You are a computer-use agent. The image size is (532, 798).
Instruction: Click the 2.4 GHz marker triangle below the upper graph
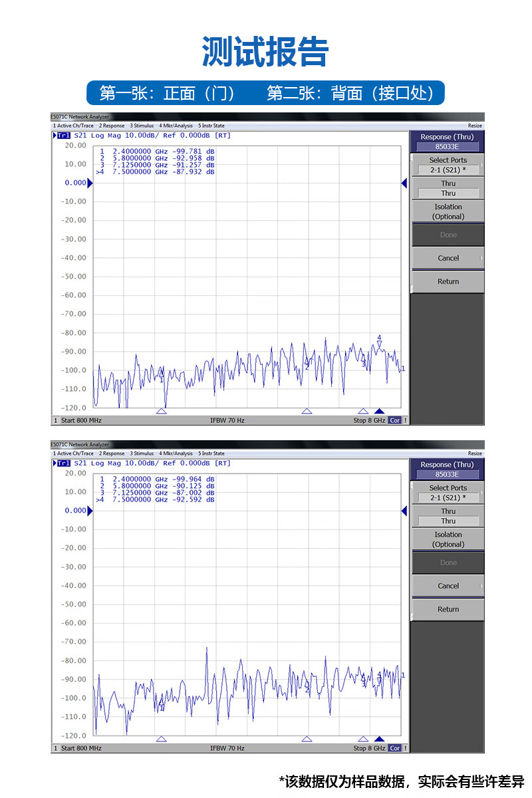[x=161, y=412]
